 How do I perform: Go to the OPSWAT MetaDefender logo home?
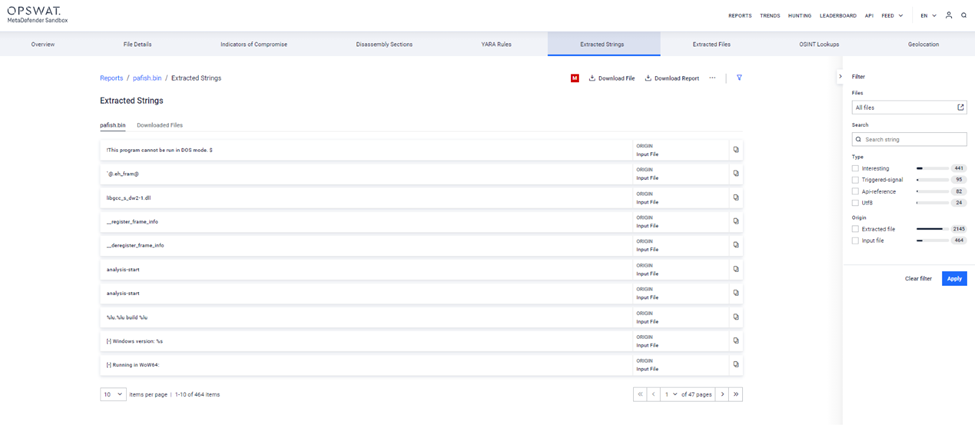pos(38,15)
